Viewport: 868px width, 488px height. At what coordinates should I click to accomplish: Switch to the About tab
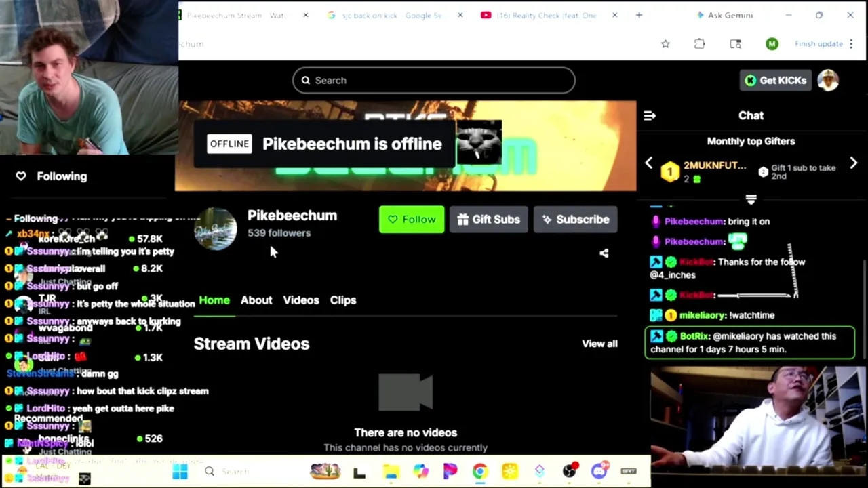click(x=256, y=300)
